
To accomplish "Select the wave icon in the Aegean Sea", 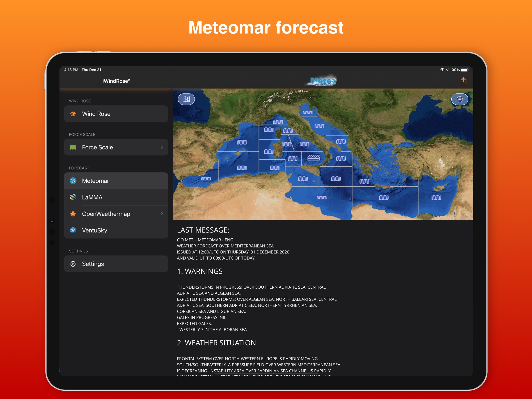I will pyautogui.click(x=364, y=181).
